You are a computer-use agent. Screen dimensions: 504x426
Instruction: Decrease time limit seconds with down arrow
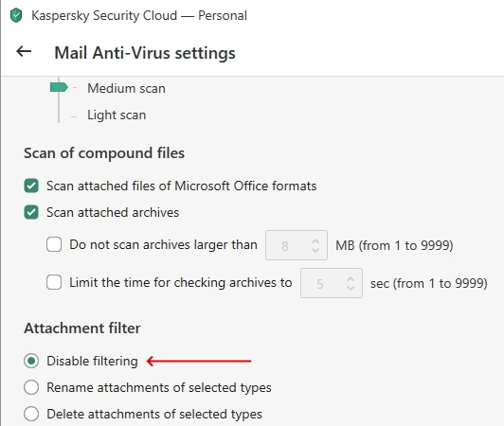(x=351, y=288)
